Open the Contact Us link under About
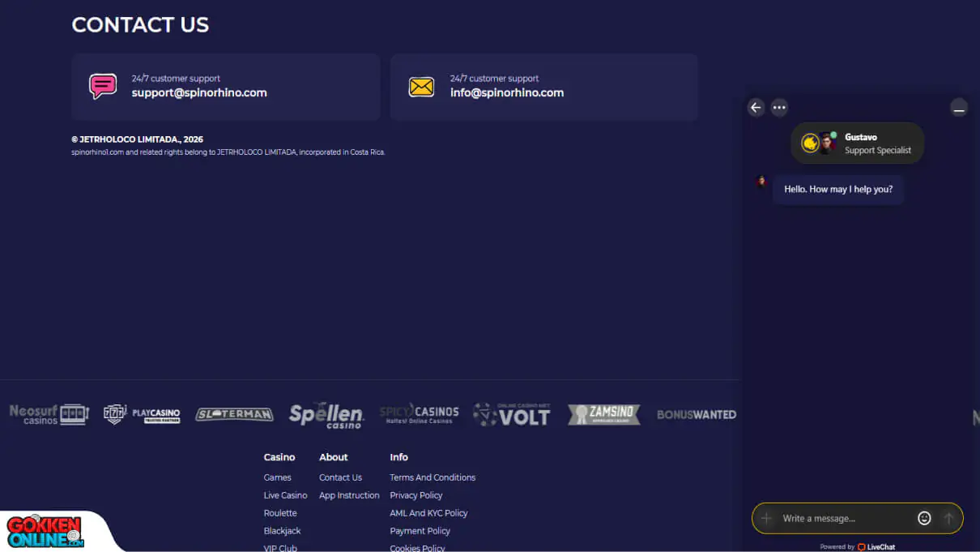 (340, 477)
